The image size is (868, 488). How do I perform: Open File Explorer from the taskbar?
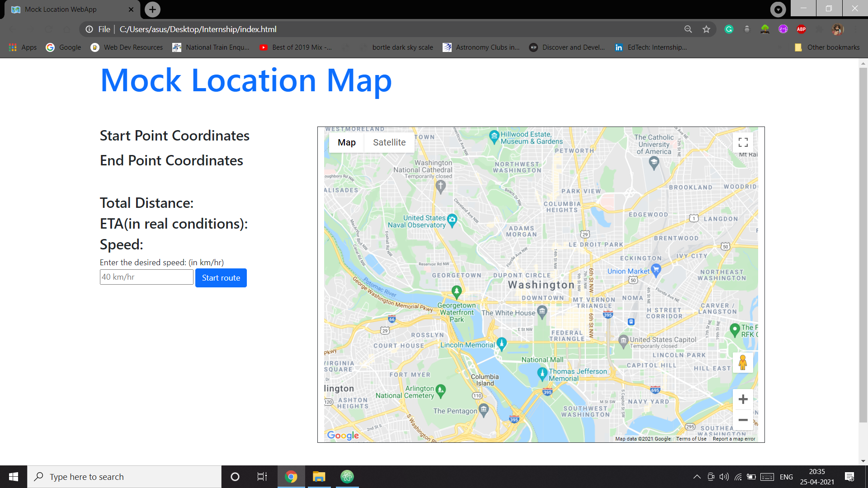coord(319,476)
